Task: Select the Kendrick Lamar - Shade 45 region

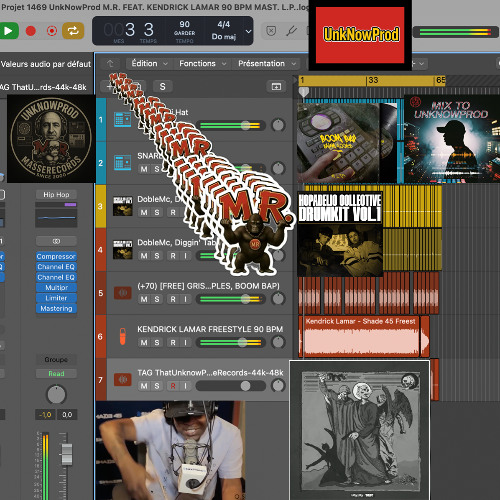Action: point(363,337)
